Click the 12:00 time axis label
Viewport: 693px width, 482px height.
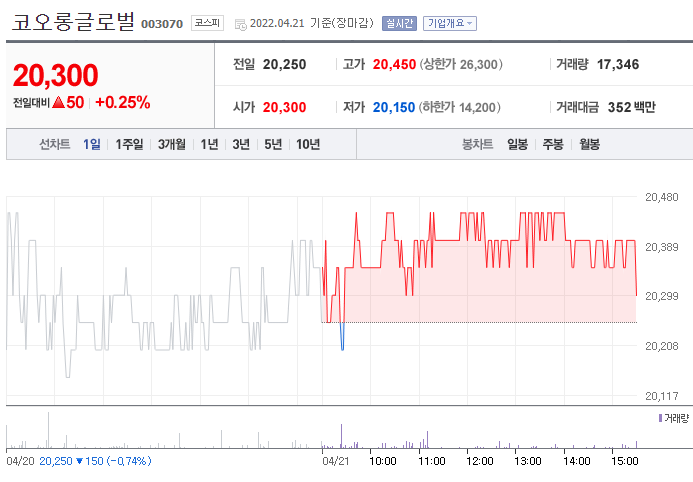[480, 461]
